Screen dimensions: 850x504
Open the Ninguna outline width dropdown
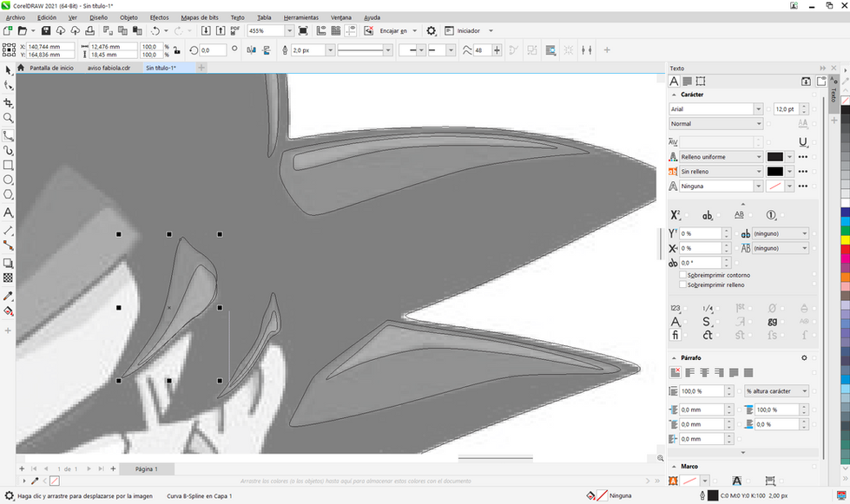click(758, 187)
